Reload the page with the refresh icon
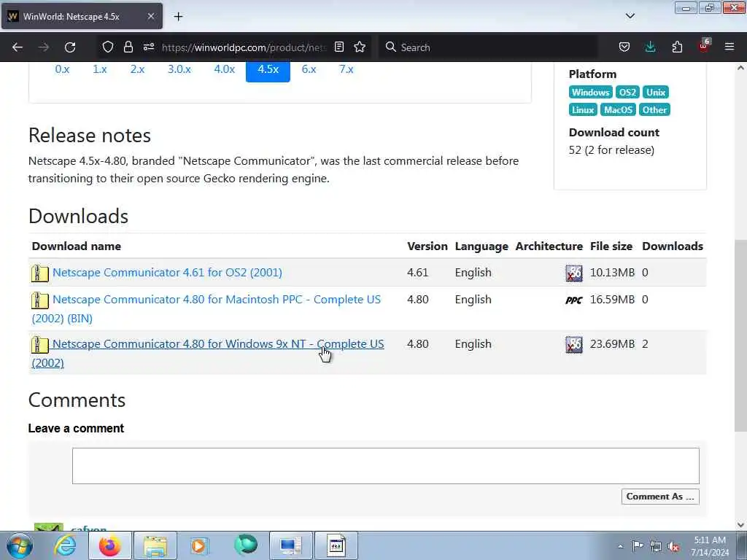 click(x=70, y=47)
